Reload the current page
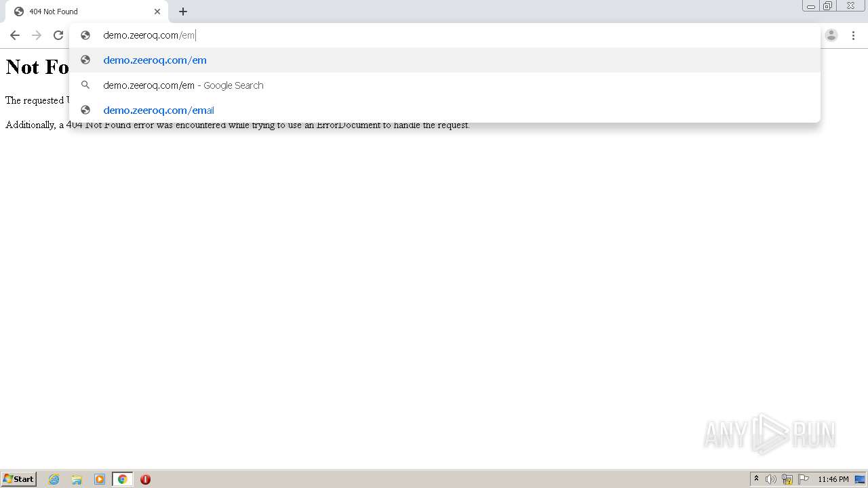Viewport: 868px width, 488px height. click(58, 35)
